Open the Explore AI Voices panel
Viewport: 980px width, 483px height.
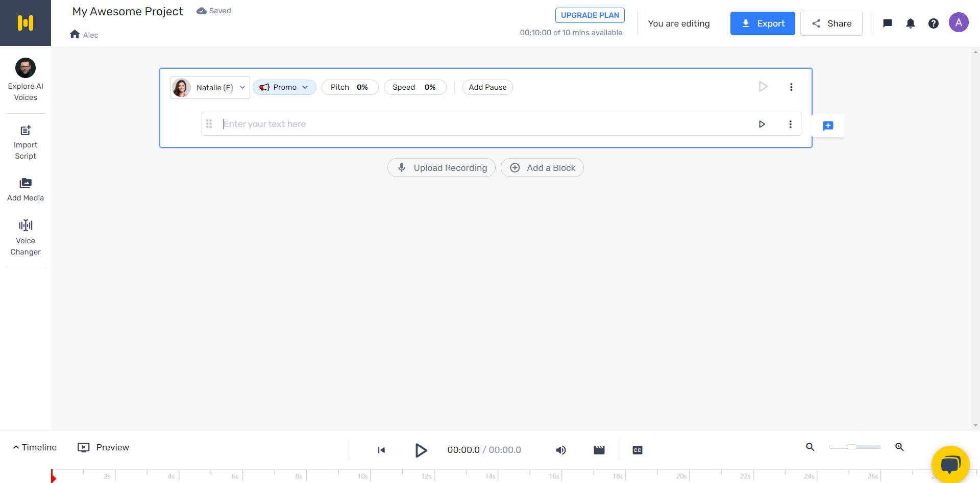tap(25, 79)
